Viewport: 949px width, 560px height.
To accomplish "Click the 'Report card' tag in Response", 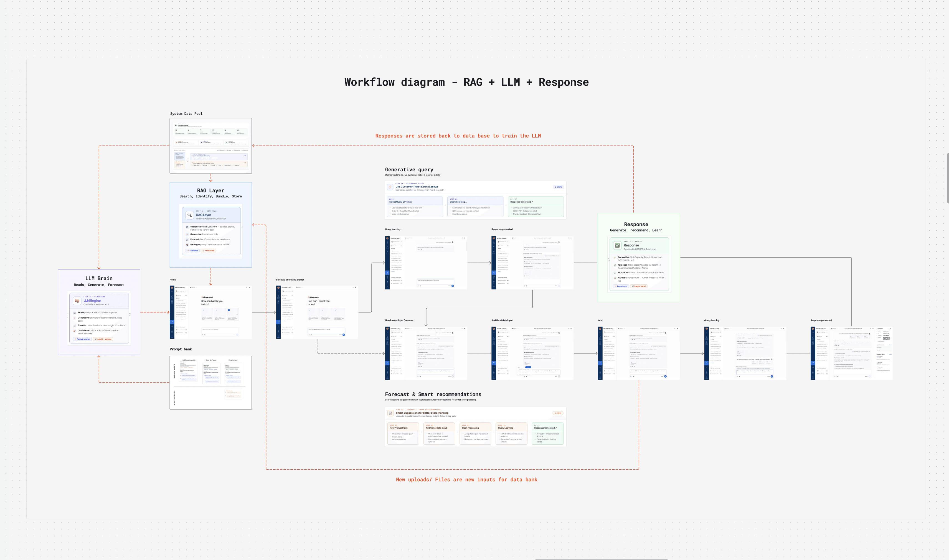I will pyautogui.click(x=621, y=286).
